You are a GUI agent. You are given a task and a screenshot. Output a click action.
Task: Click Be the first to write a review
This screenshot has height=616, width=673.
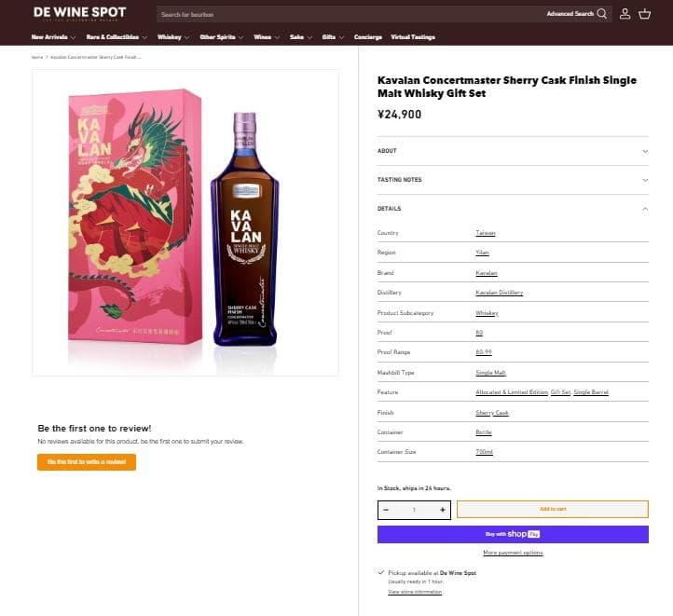click(x=87, y=462)
